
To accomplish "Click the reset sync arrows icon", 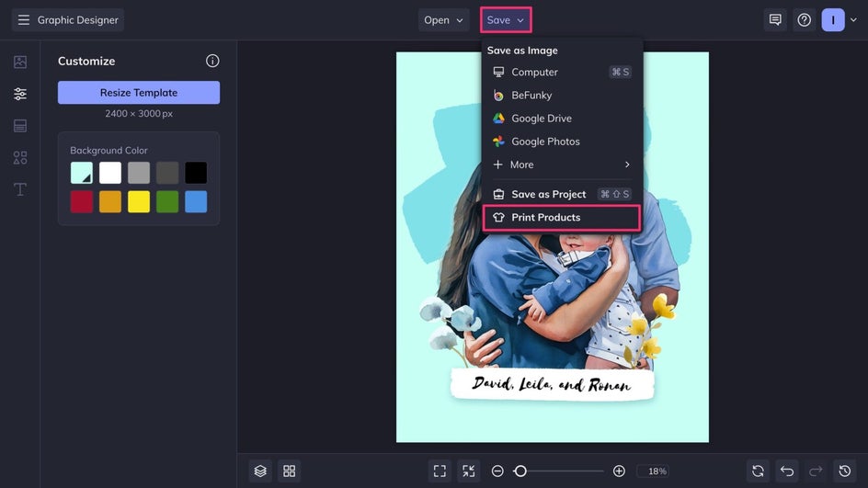I will click(758, 471).
